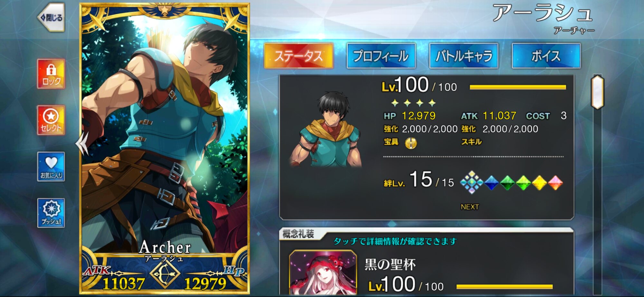Select the ステータス tab
Viewport: 644px width, 297px height.
(298, 56)
